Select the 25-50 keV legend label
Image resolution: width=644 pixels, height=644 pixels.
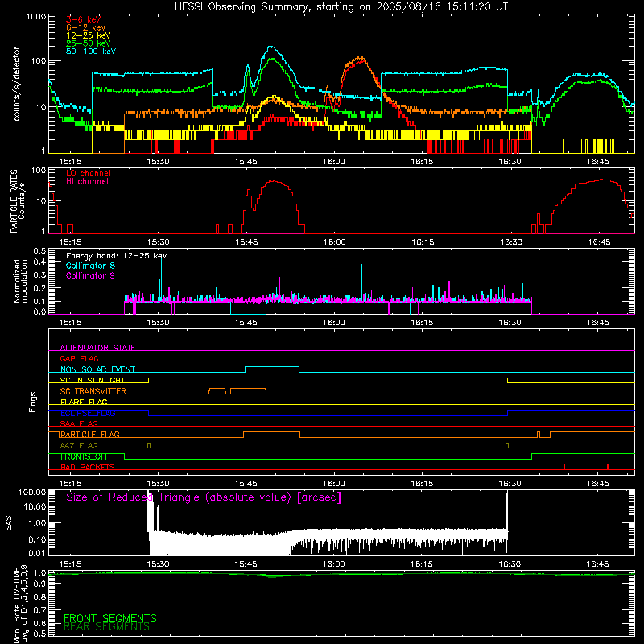[x=89, y=43]
